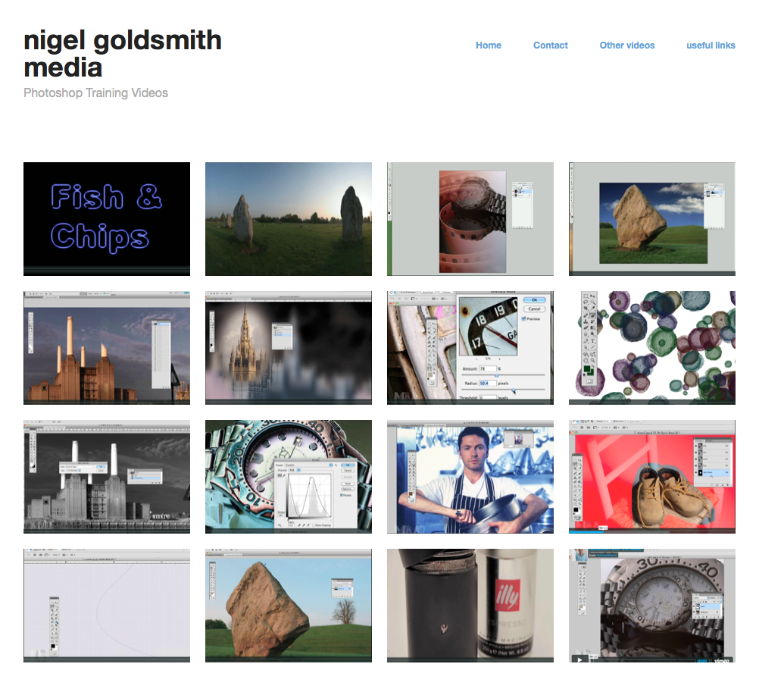The image size is (784, 689).
Task: Open the black and white power station video
Action: pyautogui.click(x=107, y=476)
